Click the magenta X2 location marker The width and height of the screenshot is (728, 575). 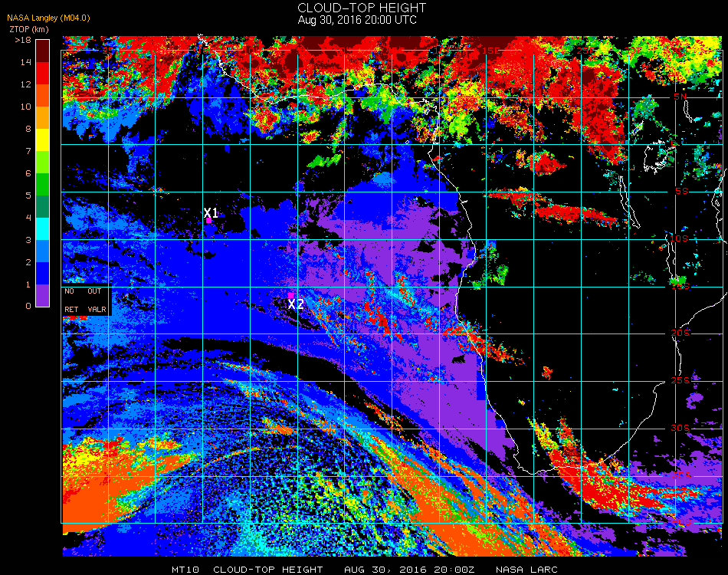click(x=290, y=295)
